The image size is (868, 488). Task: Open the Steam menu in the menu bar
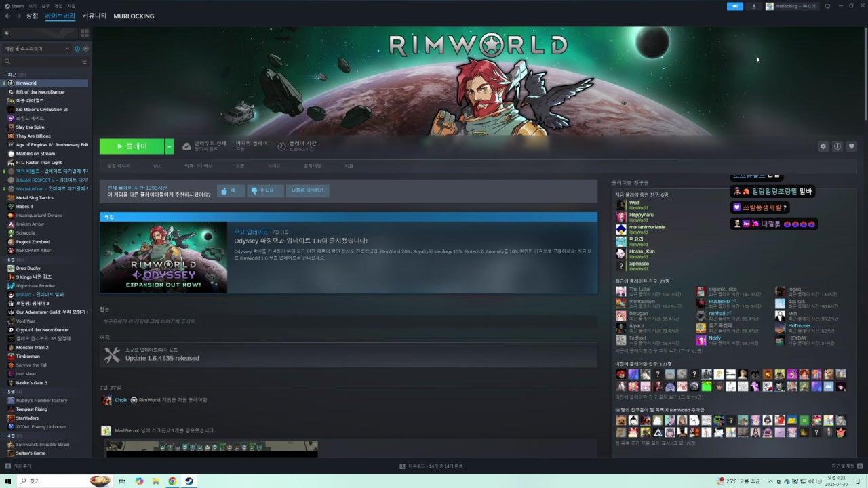pyautogui.click(x=18, y=5)
